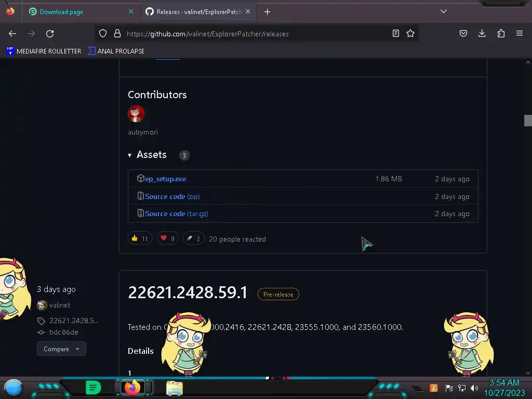The height and width of the screenshot is (399, 532).
Task: Open the Action Center flag tray icon
Action: click(449, 388)
